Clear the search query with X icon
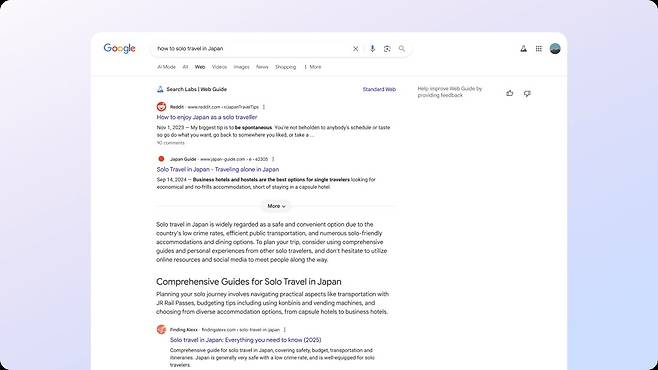The height and width of the screenshot is (370, 658). (355, 49)
